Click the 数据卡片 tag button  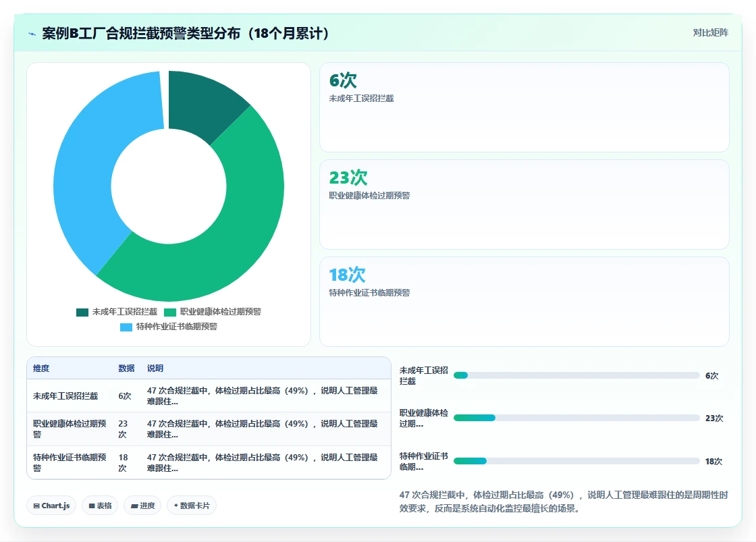192,506
